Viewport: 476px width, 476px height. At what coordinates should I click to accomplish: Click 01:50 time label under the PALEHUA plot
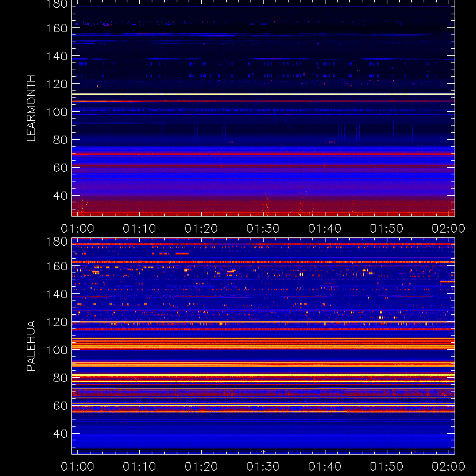pyautogui.click(x=387, y=466)
